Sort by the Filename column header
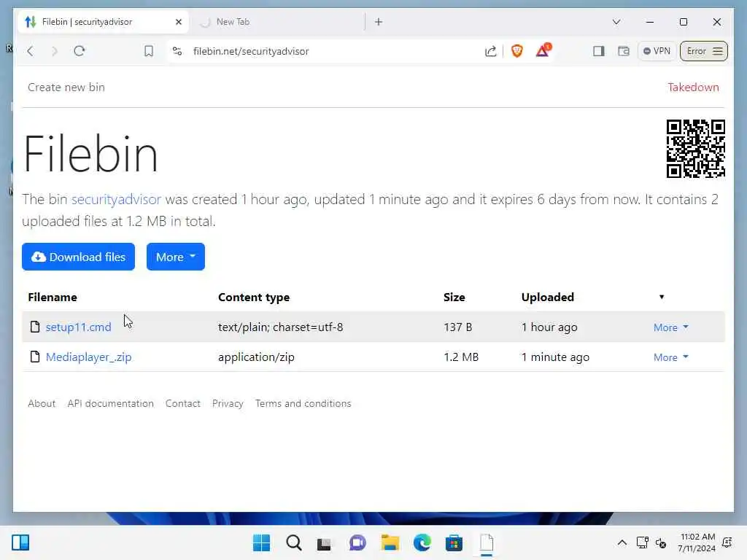This screenshot has width=747, height=560. 53,297
